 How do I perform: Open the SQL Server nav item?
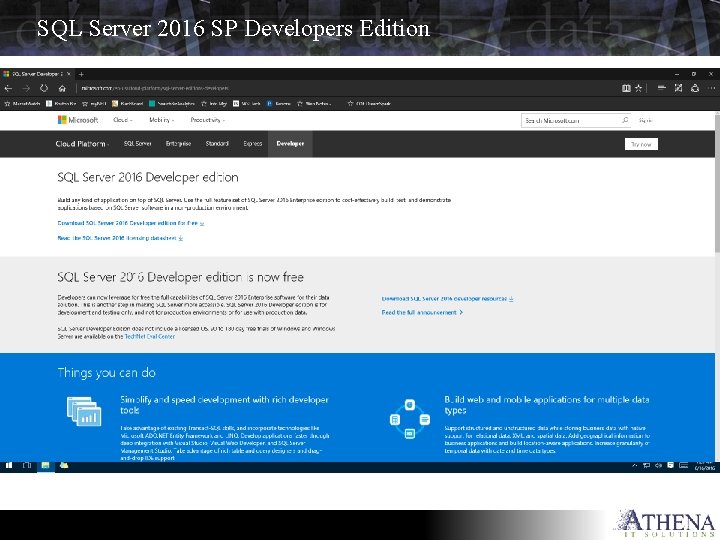[137, 144]
